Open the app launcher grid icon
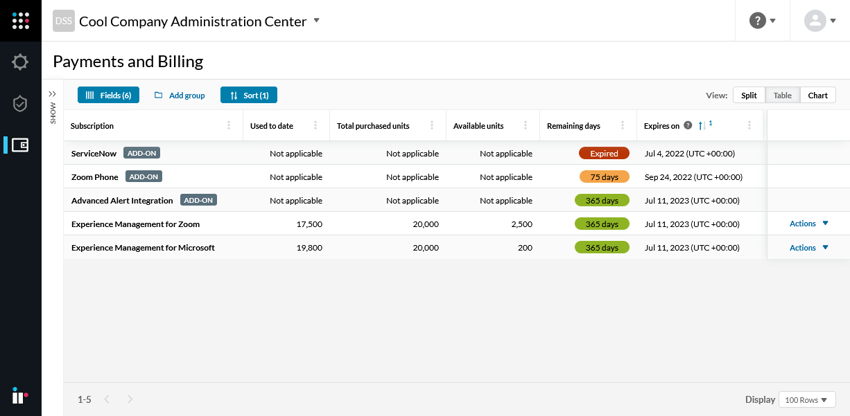The width and height of the screenshot is (850, 416). click(x=20, y=21)
